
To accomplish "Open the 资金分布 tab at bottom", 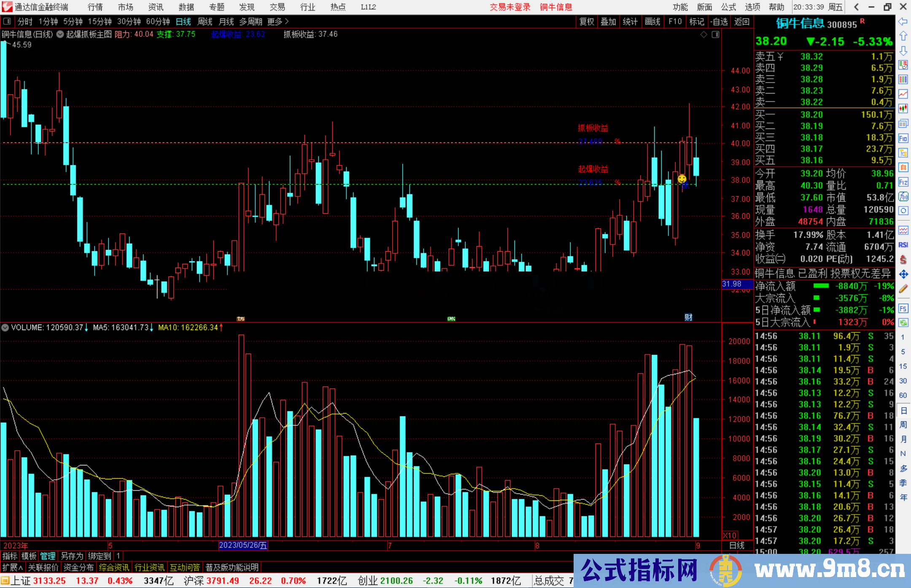I will point(78,567).
